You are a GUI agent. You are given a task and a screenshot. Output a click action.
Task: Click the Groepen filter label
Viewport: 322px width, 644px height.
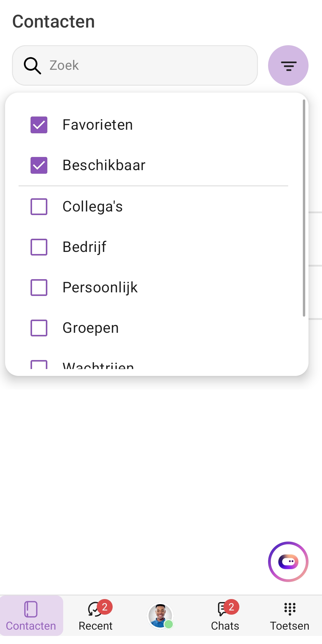(90, 328)
